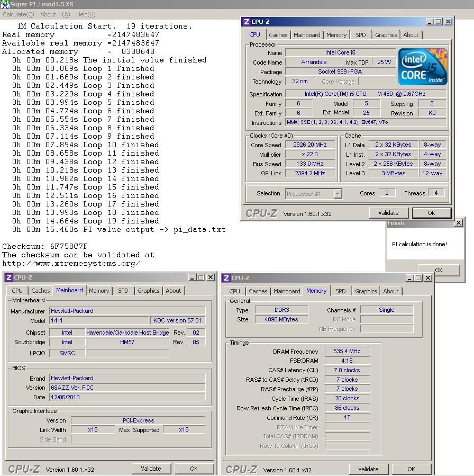The image size is (474, 476).
Task: Click the Super PI title bar icon
Action: [x=5, y=4]
